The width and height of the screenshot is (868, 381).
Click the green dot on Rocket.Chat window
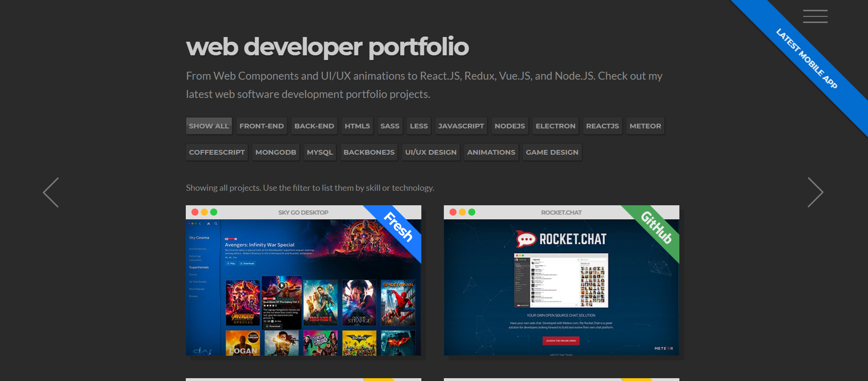[x=472, y=212]
